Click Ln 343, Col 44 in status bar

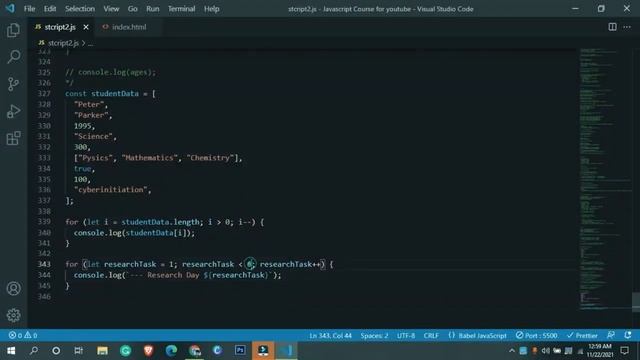(330, 336)
